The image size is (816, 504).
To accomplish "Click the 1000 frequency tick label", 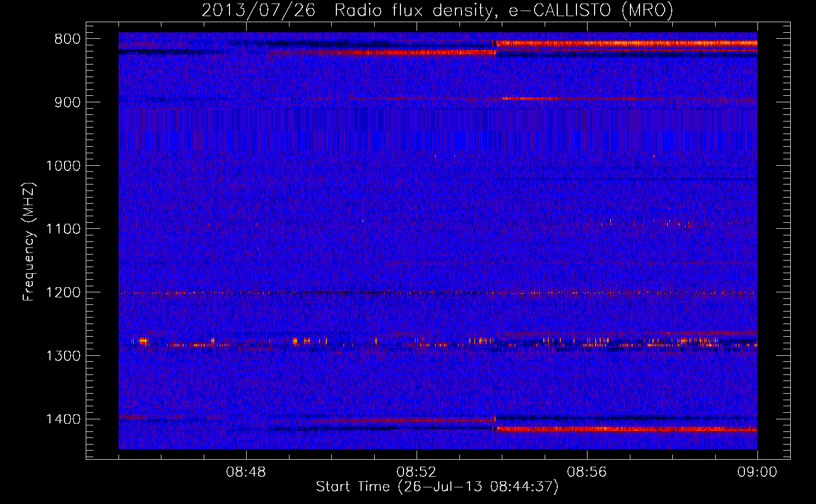I will tap(63, 166).
